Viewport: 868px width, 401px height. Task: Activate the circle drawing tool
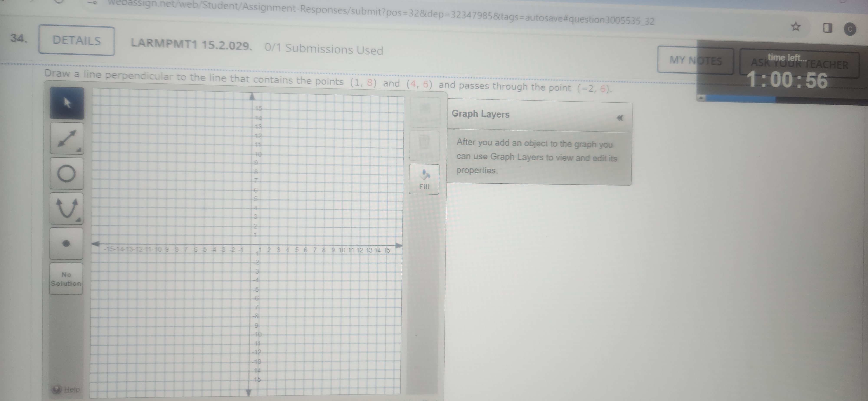pyautogui.click(x=66, y=173)
